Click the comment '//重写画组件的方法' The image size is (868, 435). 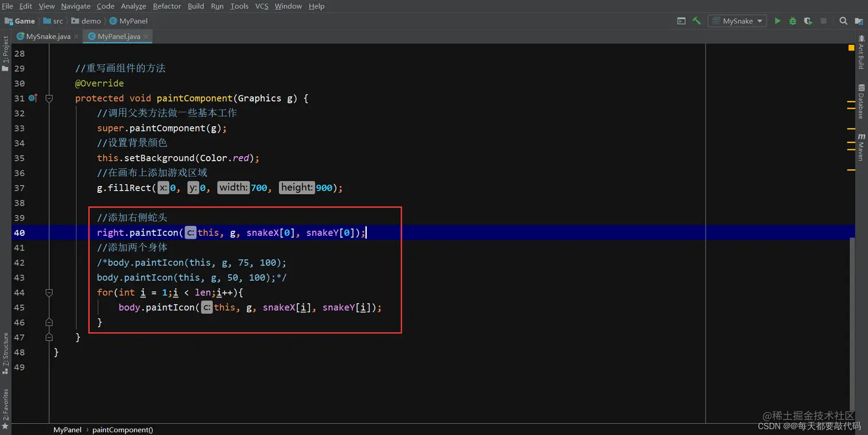click(x=120, y=68)
